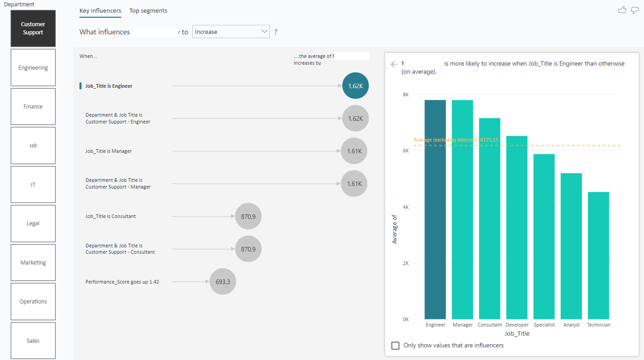Open the Increase dropdown

coord(231,32)
